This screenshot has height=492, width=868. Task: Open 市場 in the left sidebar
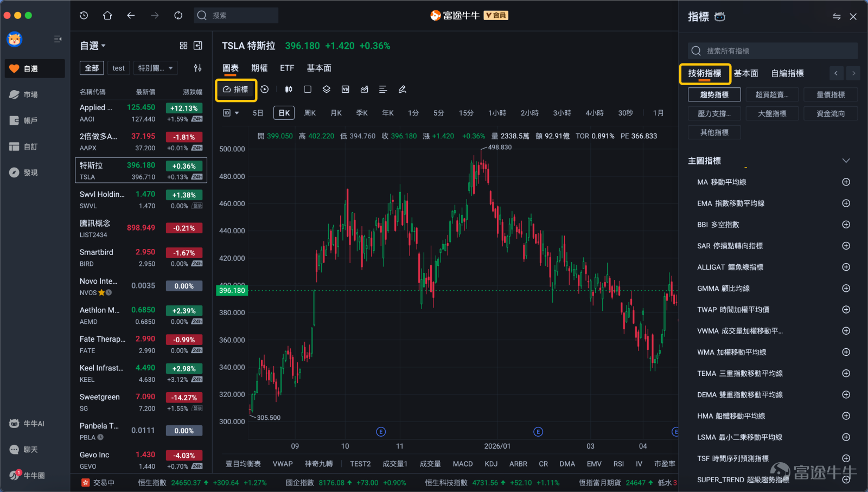tap(34, 94)
